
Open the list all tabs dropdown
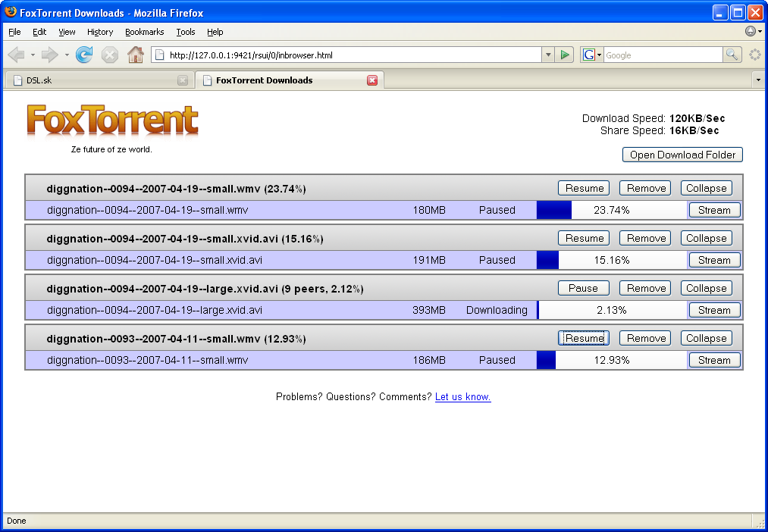(x=758, y=80)
